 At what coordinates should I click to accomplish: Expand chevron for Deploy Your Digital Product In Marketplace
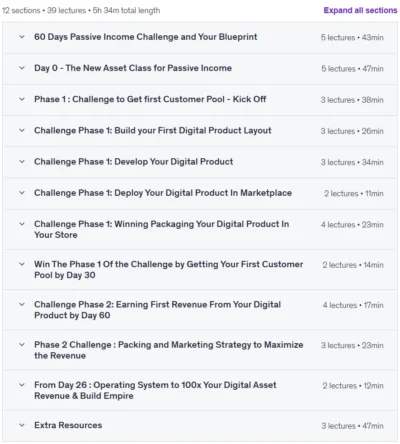click(x=22, y=193)
